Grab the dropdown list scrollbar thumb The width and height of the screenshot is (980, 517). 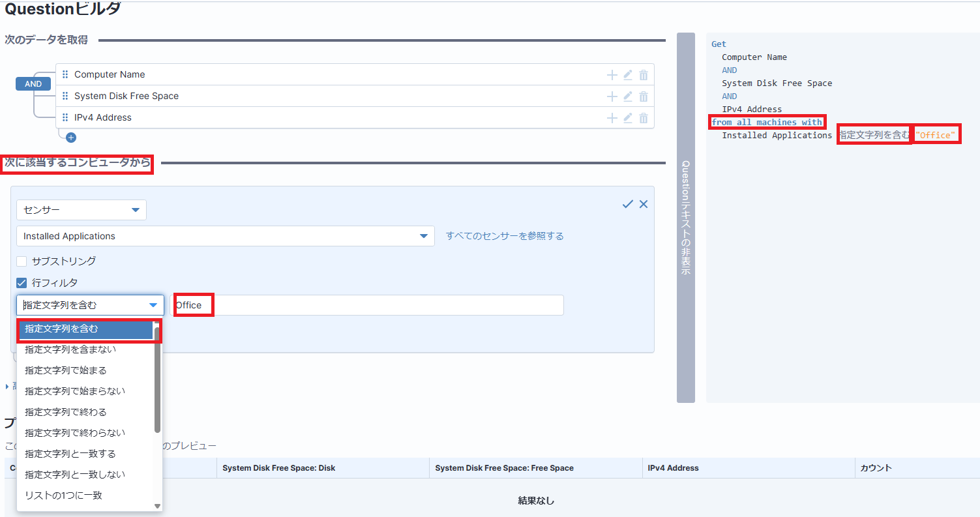[157, 379]
